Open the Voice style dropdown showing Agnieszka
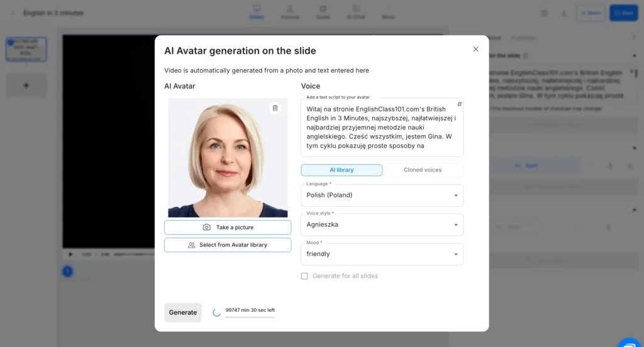Image resolution: width=644 pixels, height=347 pixels. [382, 224]
